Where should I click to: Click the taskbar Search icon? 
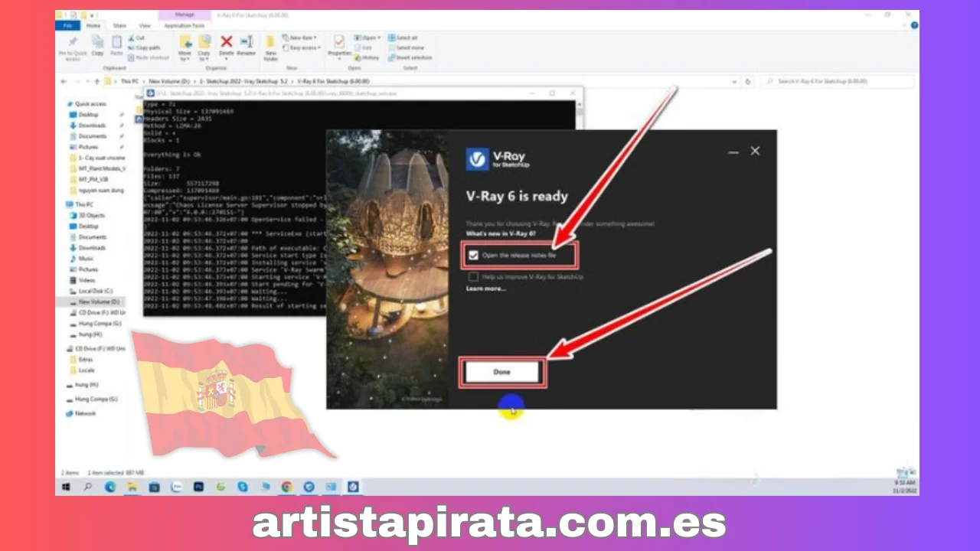click(88, 487)
